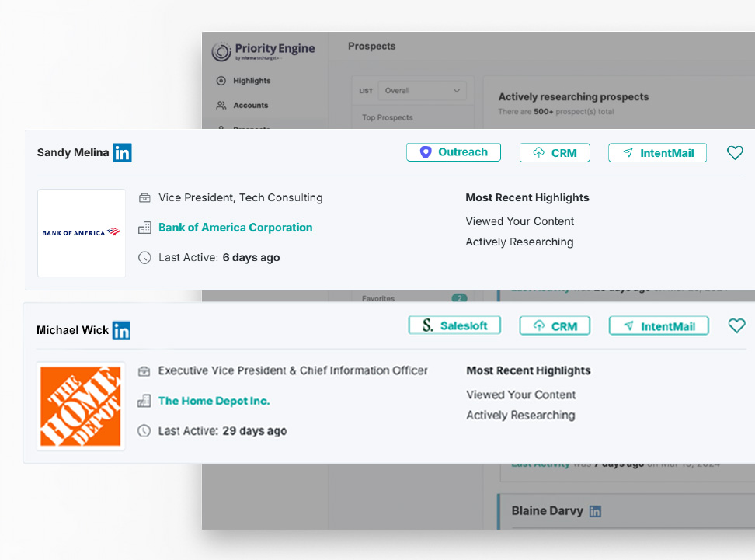755x560 pixels.
Task: Click the briefcase icon by Michael Wick's title
Action: point(144,371)
